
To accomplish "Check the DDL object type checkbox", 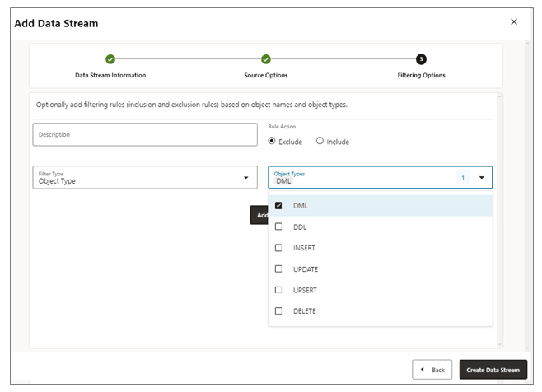I will tap(278, 226).
